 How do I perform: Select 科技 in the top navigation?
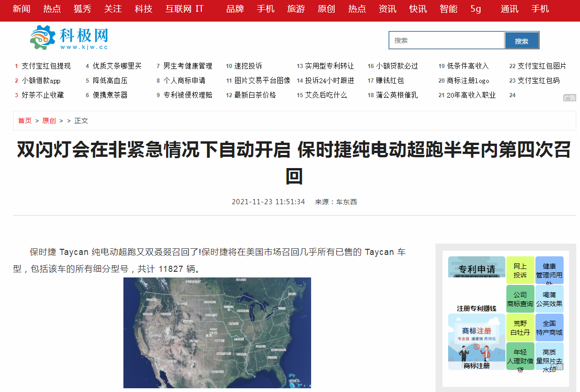coord(144,8)
